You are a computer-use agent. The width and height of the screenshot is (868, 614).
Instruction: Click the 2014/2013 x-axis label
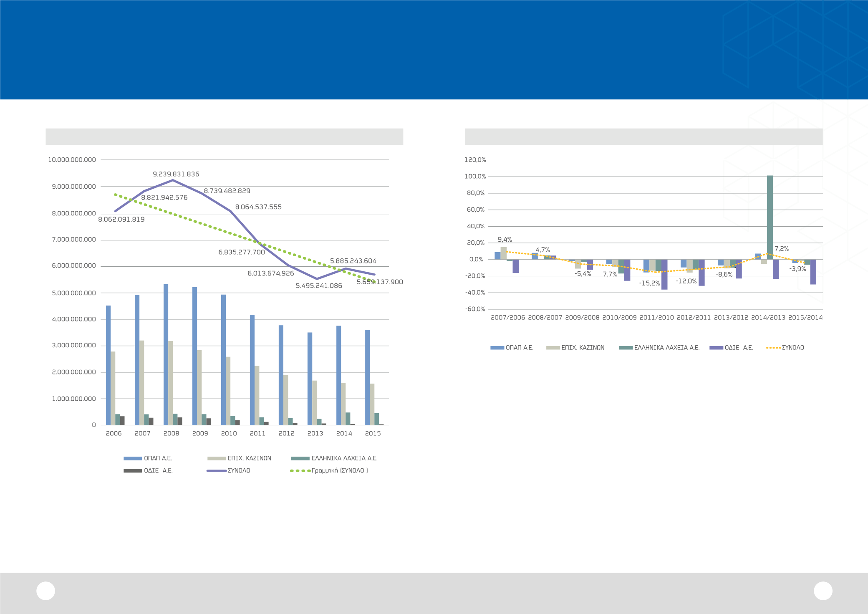point(768,318)
